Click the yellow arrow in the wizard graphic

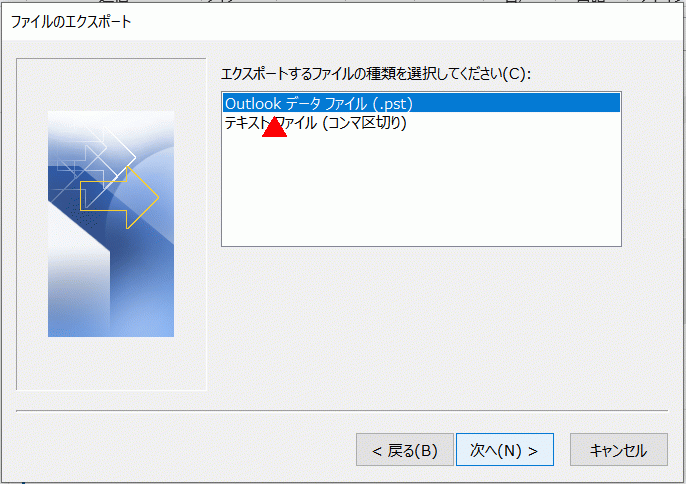119,198
